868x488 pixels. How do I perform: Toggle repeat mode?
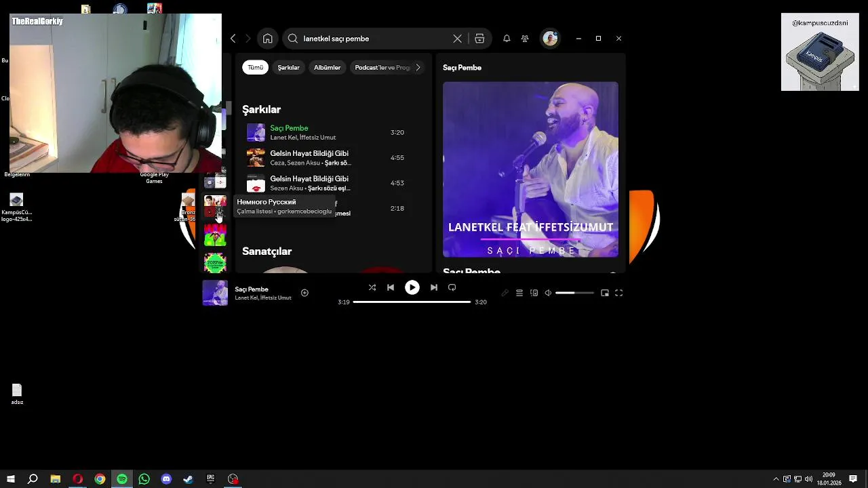[x=452, y=287]
